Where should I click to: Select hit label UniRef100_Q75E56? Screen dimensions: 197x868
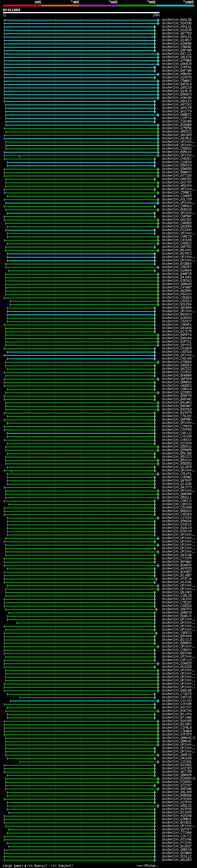pyautogui.click(x=177, y=128)
